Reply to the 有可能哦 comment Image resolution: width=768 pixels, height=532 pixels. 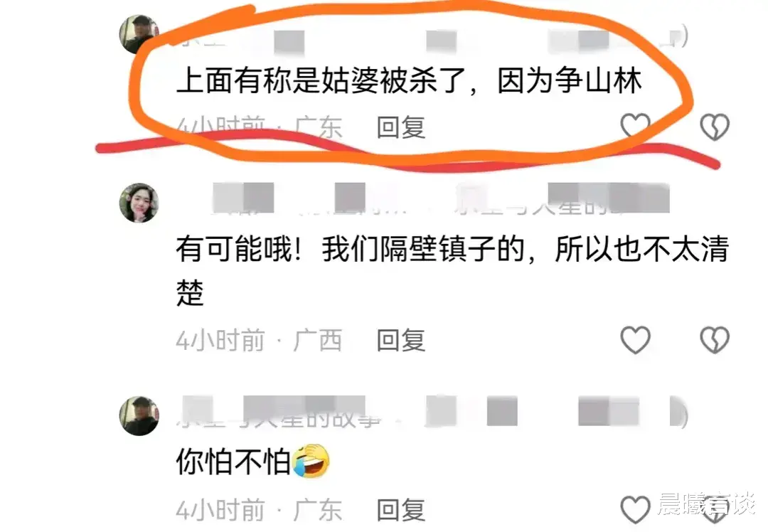click(x=400, y=340)
